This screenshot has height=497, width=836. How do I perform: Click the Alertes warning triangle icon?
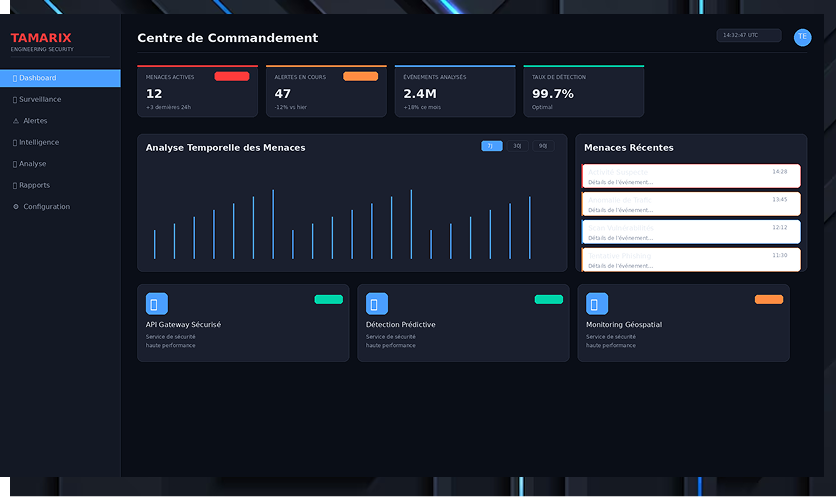[x=16, y=121]
